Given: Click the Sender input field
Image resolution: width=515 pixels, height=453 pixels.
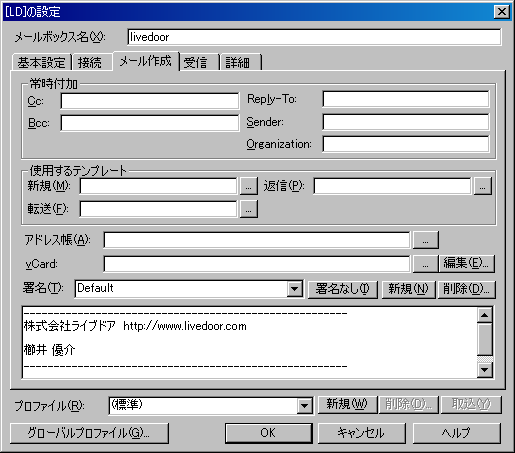Looking at the screenshot, I should [406, 122].
